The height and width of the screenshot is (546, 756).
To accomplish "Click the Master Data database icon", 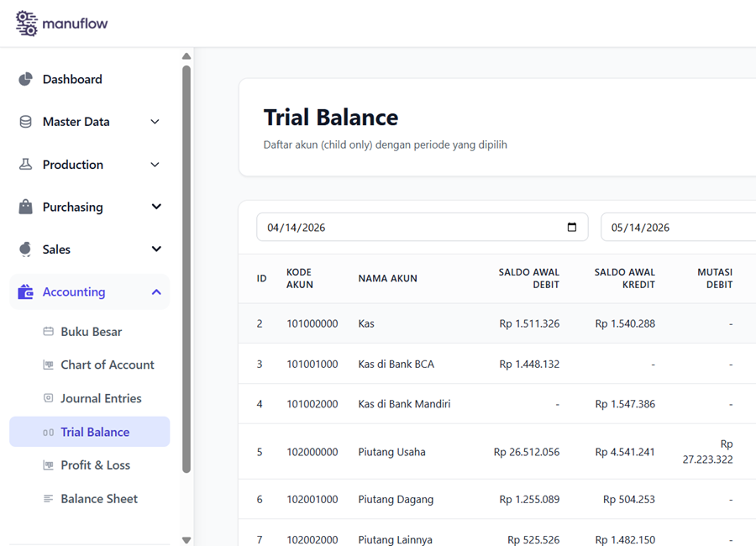I will [x=25, y=122].
